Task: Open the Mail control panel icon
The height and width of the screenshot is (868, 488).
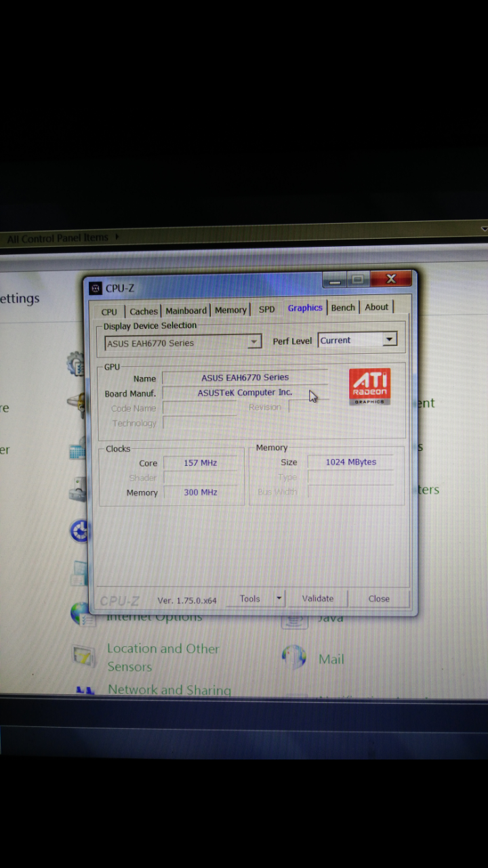Action: point(294,658)
